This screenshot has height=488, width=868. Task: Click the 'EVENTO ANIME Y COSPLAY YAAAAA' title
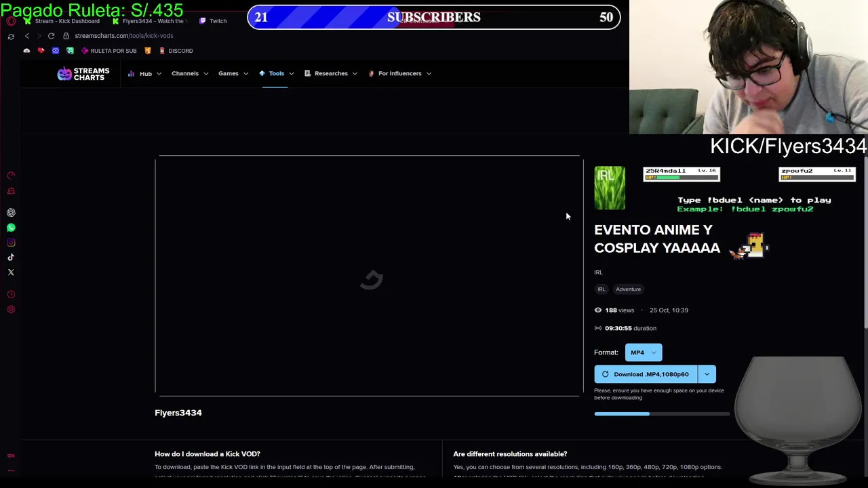(x=657, y=239)
